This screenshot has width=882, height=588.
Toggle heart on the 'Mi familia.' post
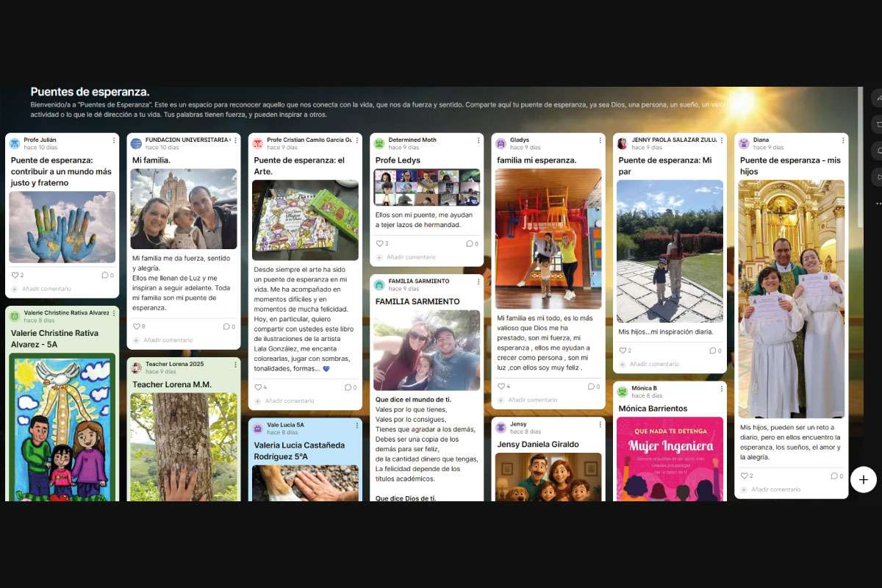[136, 326]
